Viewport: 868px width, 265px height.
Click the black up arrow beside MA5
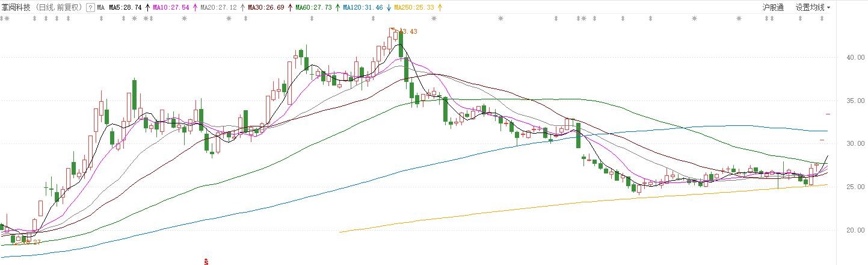pos(147,8)
